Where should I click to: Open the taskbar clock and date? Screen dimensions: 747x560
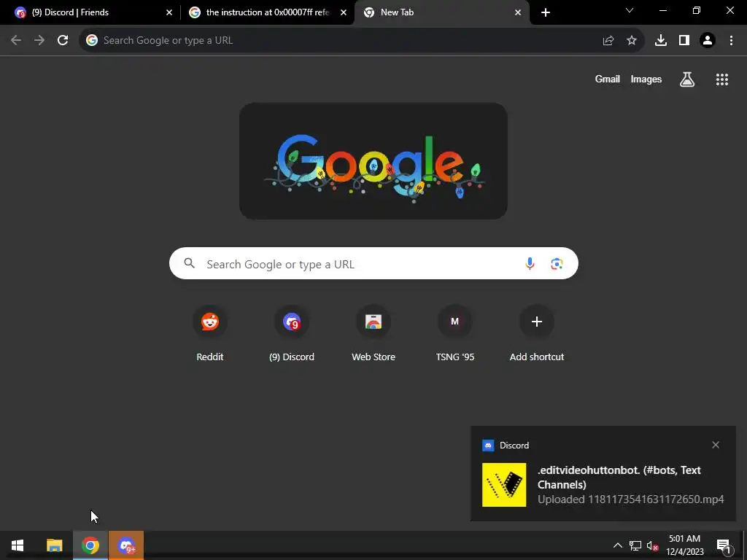point(684,545)
